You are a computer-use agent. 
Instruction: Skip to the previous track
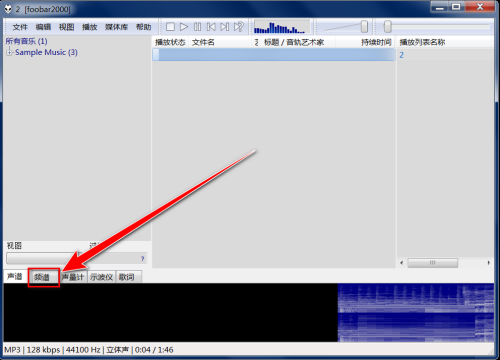[x=211, y=27]
